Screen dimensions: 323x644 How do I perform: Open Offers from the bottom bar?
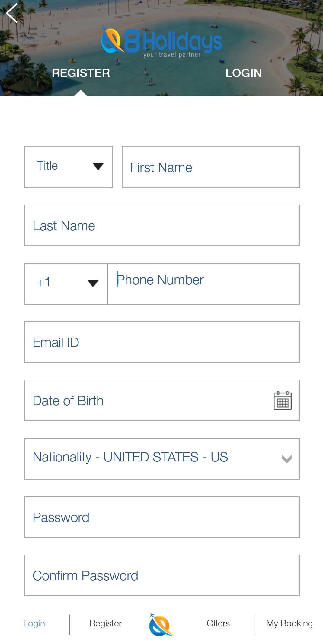point(218,623)
